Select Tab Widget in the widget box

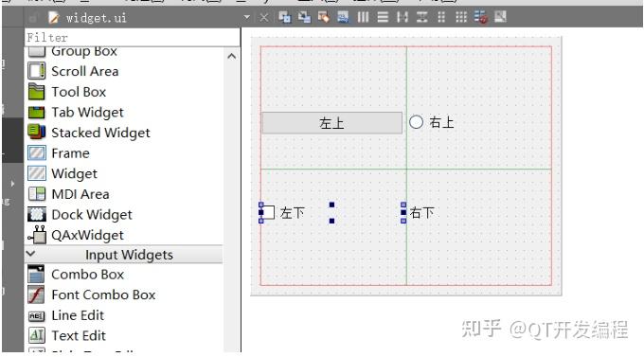[x=124, y=112]
